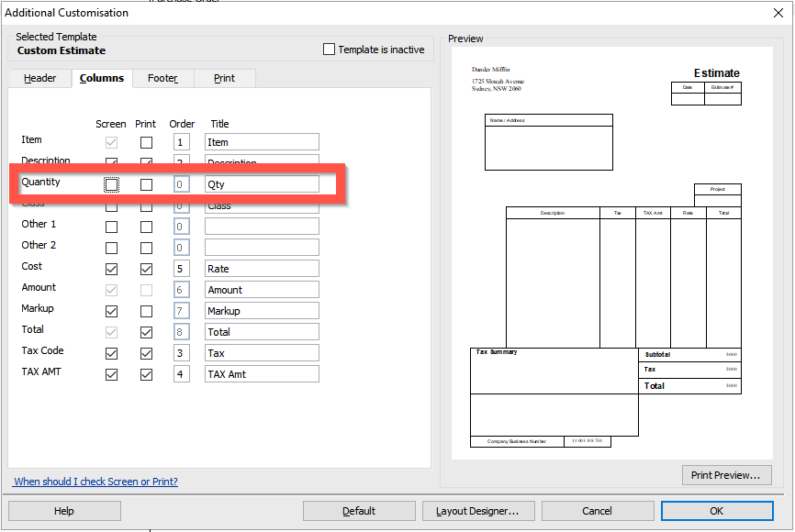Image resolution: width=795 pixels, height=532 pixels.
Task: Click the Quantity order field
Action: click(x=181, y=184)
